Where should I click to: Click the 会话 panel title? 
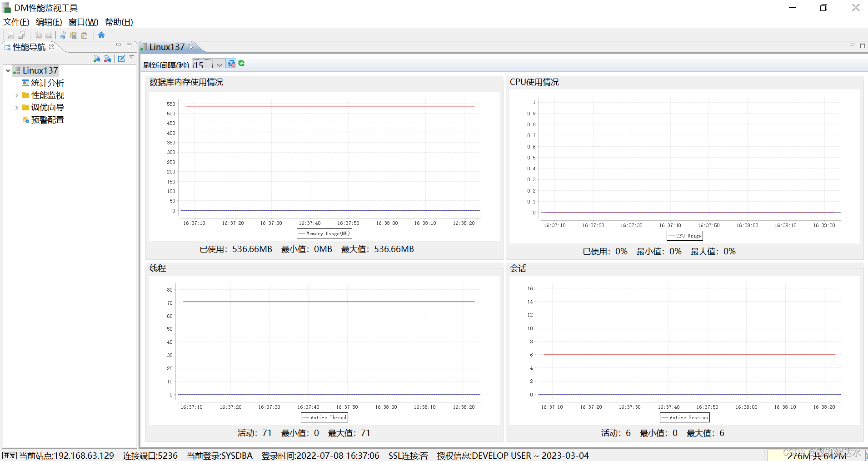click(518, 268)
